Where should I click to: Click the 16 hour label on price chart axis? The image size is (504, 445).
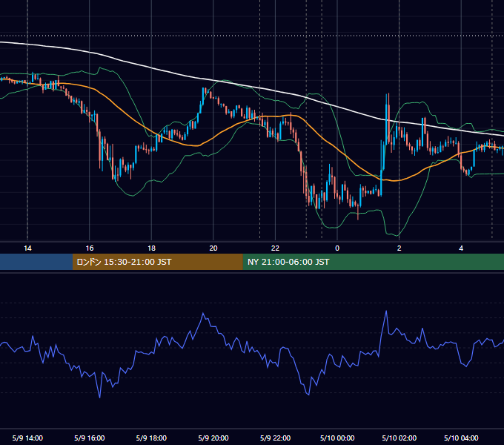90,248
